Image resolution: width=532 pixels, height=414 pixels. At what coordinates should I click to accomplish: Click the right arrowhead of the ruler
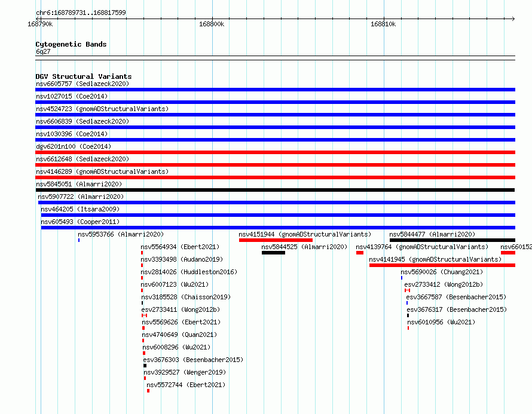pos(513,19)
